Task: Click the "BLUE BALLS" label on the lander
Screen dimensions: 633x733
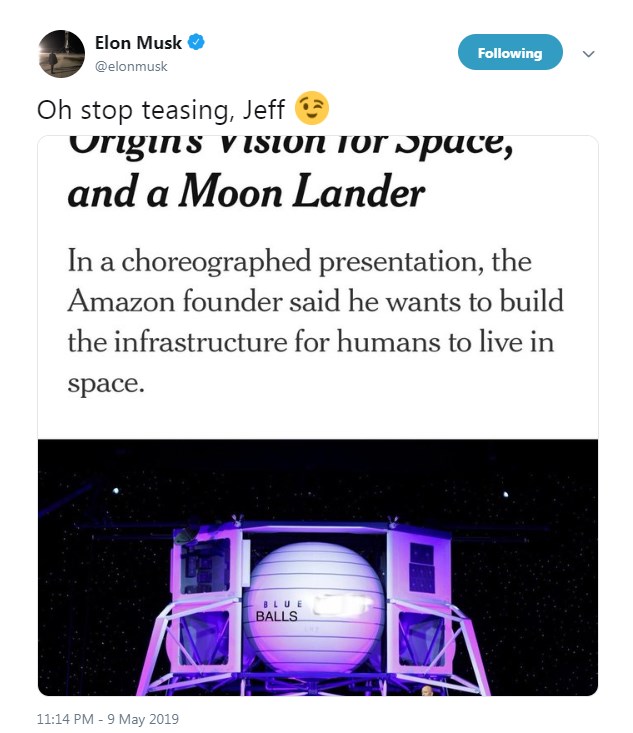Action: (277, 611)
